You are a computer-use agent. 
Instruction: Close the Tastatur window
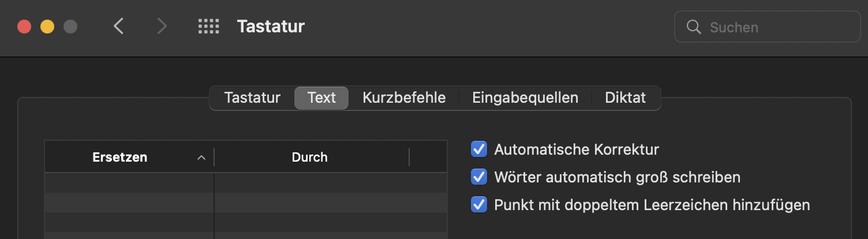point(24,27)
